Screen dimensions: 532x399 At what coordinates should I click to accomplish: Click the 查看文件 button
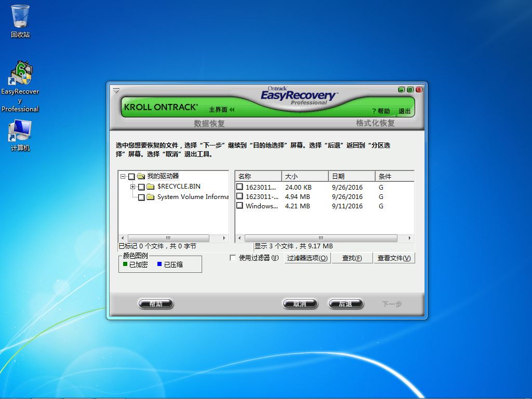[394, 258]
